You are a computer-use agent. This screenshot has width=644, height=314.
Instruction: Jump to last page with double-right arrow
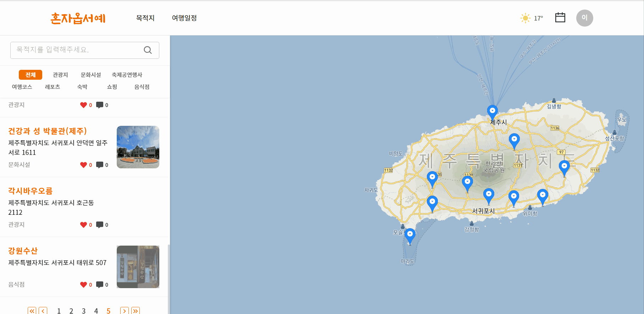(x=136, y=311)
